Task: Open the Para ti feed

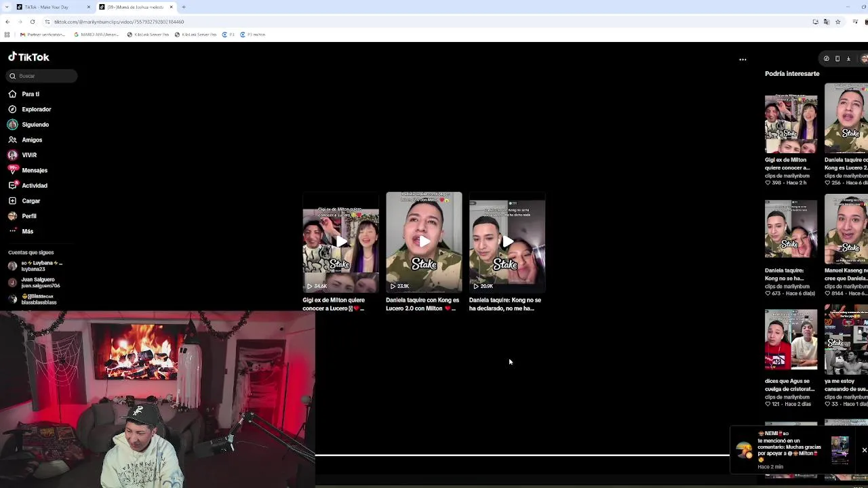Action: click(31, 94)
